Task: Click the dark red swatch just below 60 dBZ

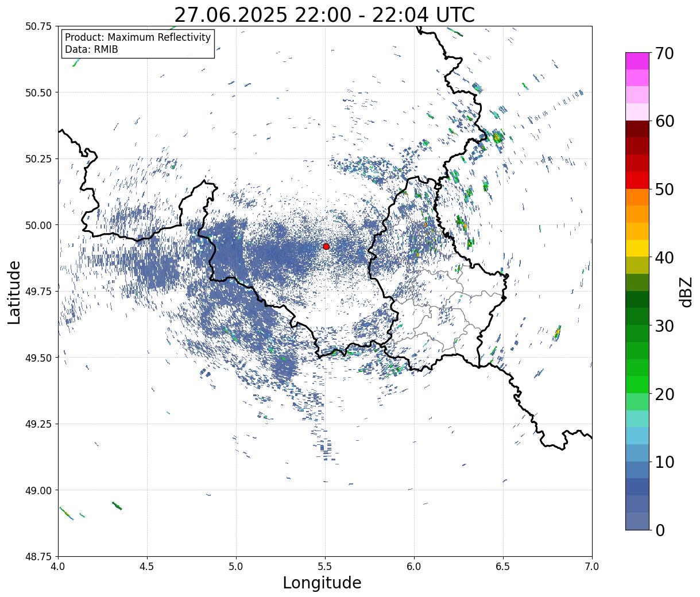Action: point(637,129)
